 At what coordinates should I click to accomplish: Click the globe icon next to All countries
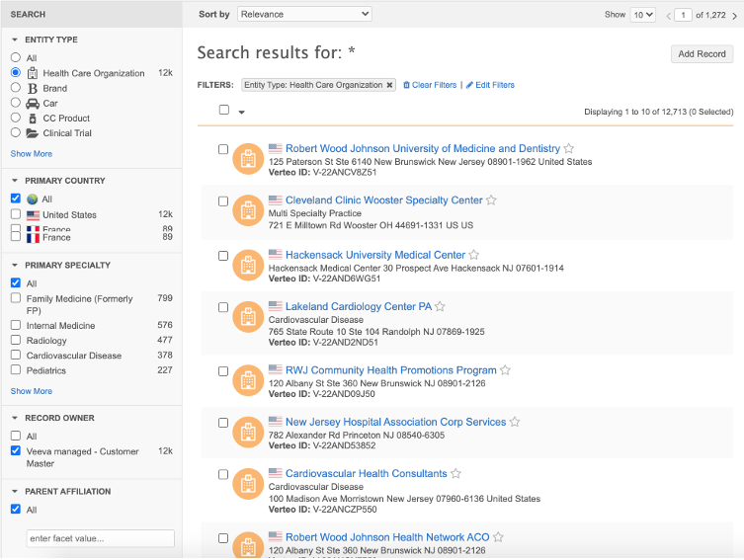tap(33, 200)
